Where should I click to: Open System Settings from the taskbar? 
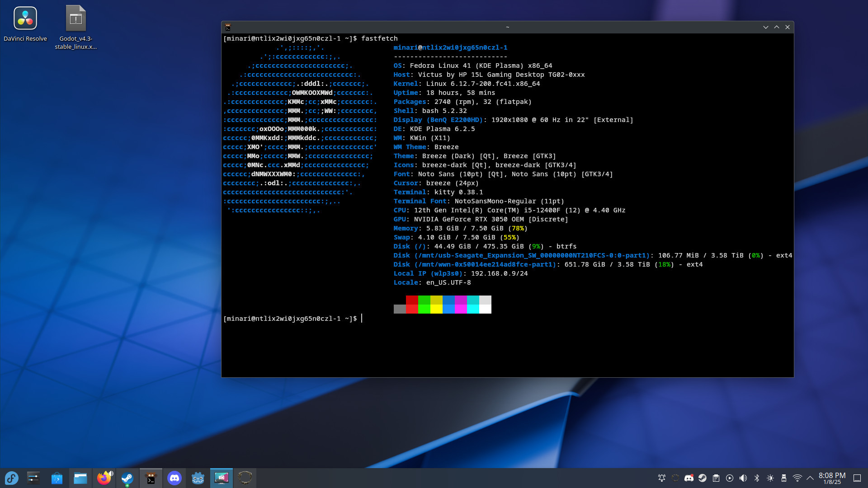click(x=33, y=478)
